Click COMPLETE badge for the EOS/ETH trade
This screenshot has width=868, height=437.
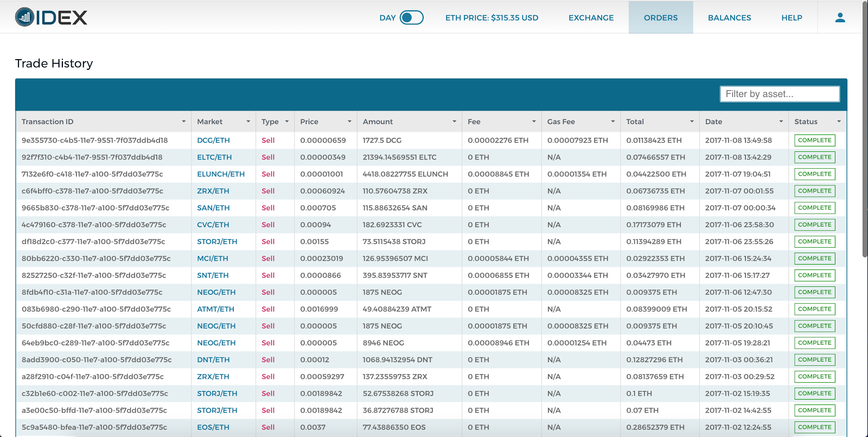(814, 427)
